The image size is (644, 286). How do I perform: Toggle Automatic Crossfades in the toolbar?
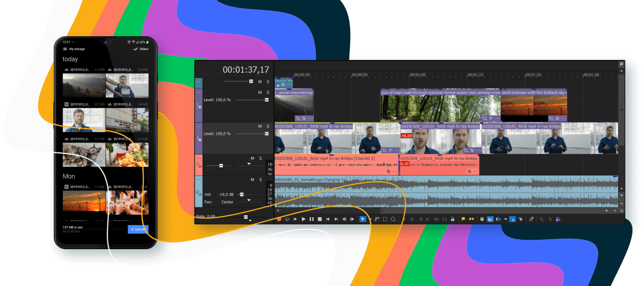pos(490,219)
